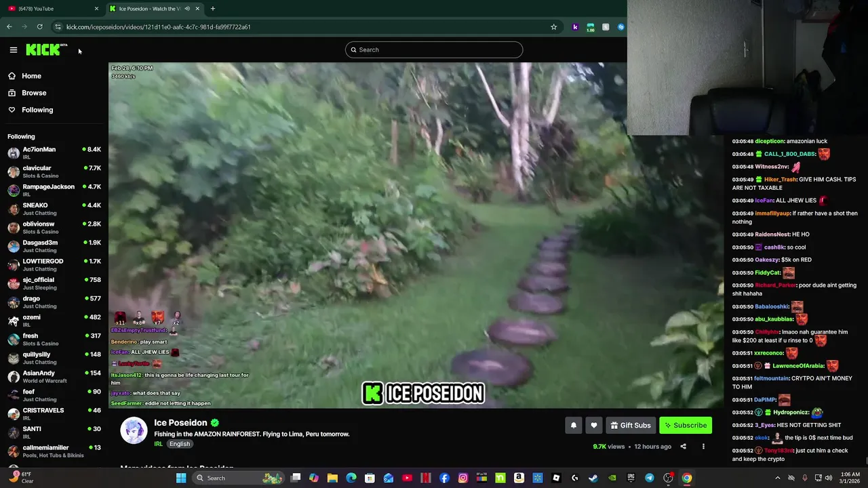Image resolution: width=868 pixels, height=488 pixels.
Task: Select quillysilly channel in sidebar
Action: coord(54,358)
